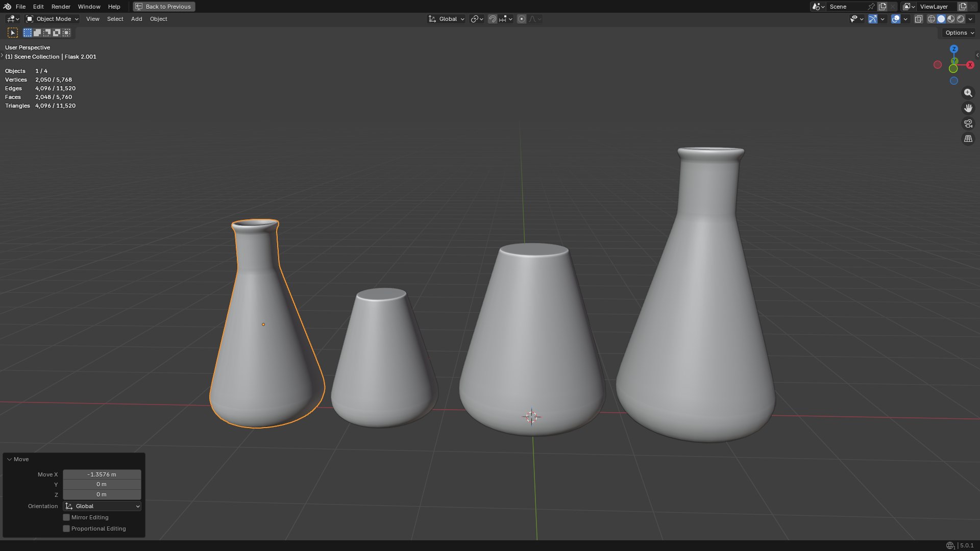Enable the Mirror Editing checkbox
This screenshot has height=551, width=980.
pyautogui.click(x=66, y=517)
